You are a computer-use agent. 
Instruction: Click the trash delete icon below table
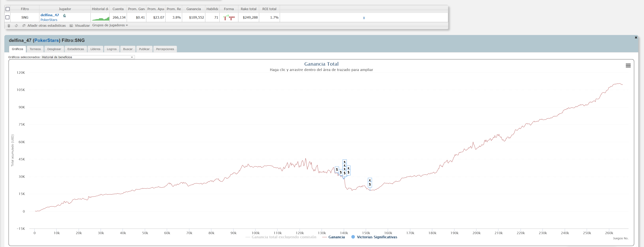pyautogui.click(x=9, y=26)
